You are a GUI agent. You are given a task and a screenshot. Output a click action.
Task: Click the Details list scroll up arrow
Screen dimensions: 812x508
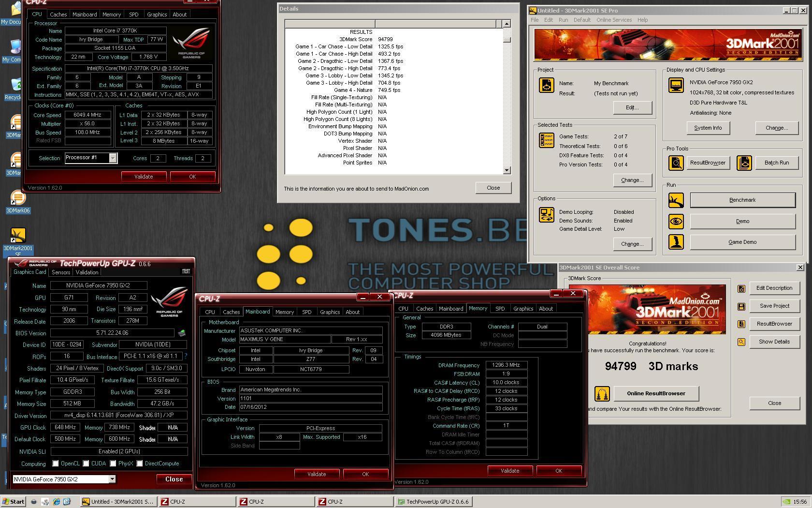[507, 24]
